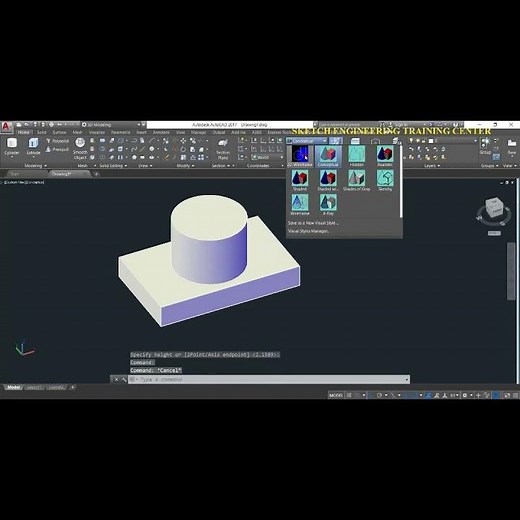
Task: Expand the Layers panel
Action: (x=432, y=166)
